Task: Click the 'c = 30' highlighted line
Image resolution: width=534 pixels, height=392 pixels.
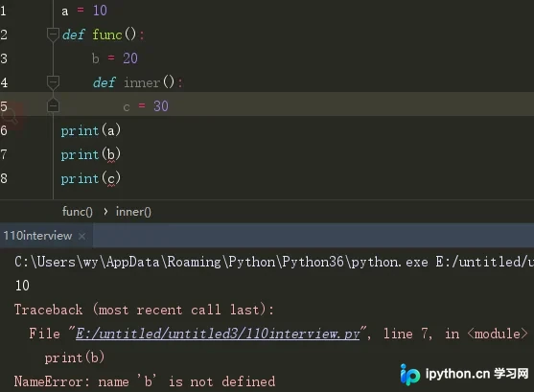Action: pyautogui.click(x=146, y=106)
